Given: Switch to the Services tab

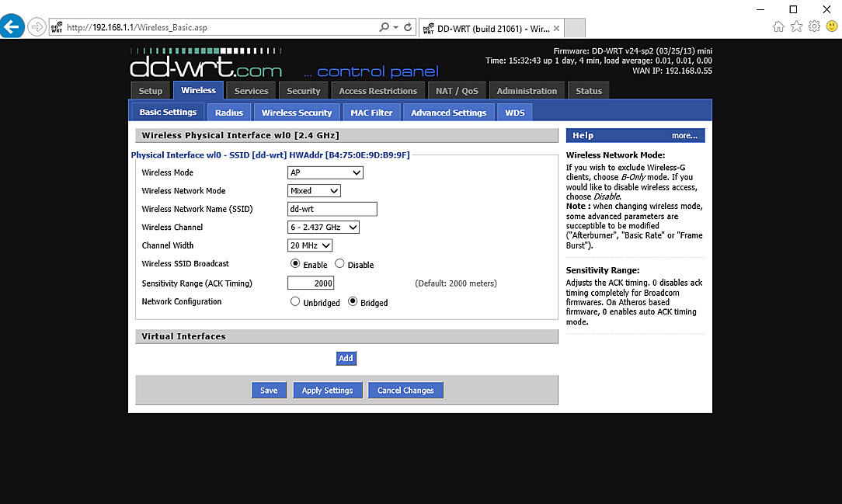Looking at the screenshot, I should click(x=252, y=91).
